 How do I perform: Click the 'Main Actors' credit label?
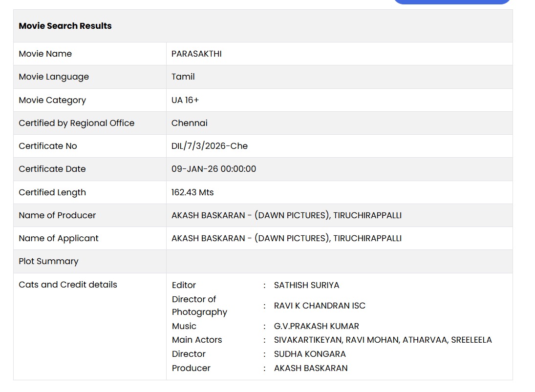click(197, 340)
